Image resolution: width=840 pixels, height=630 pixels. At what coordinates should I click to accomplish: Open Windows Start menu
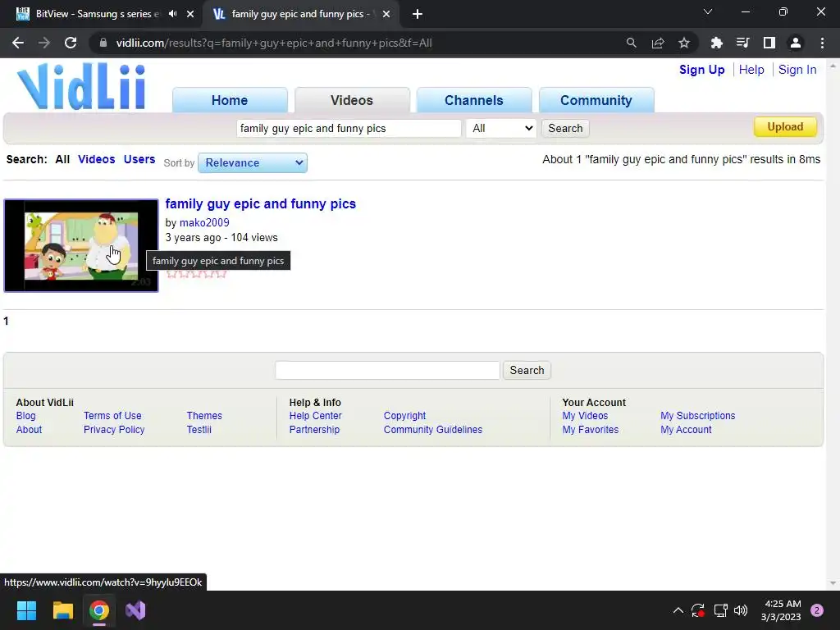click(26, 610)
